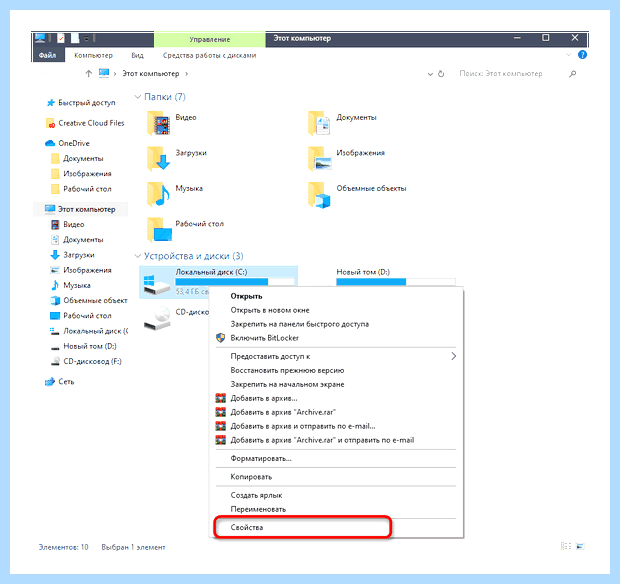The width and height of the screenshot is (620, 584).
Task: Click the Help question mark icon
Action: pos(582,55)
